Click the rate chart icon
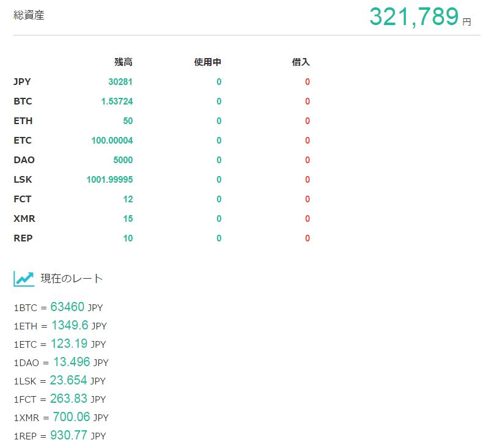The height and width of the screenshot is (448, 494). tap(24, 279)
